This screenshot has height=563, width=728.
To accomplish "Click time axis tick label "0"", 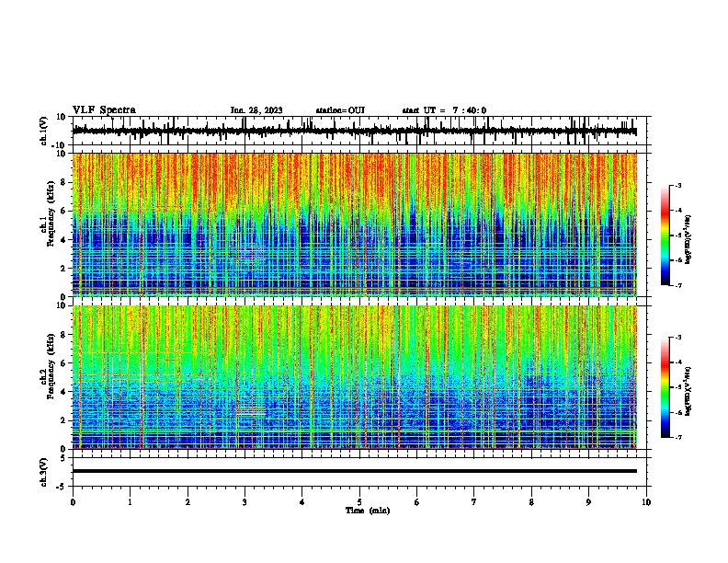I will (x=73, y=502).
